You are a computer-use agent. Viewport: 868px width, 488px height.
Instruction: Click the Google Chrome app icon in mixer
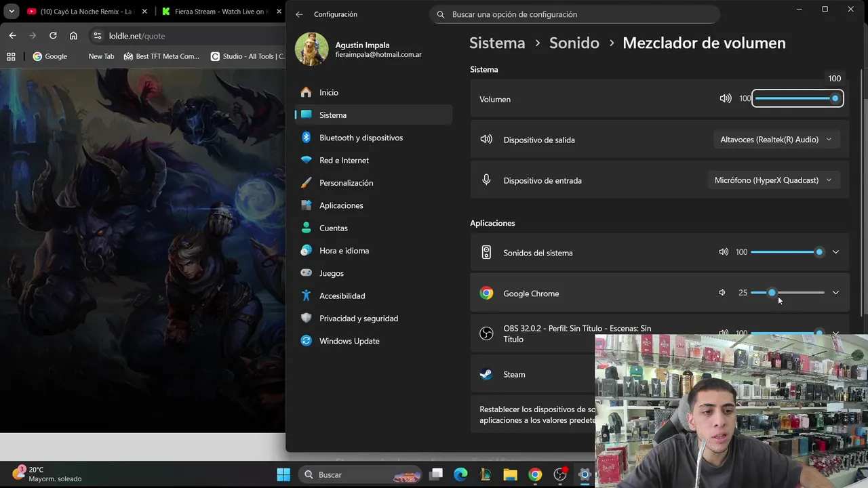click(486, 293)
